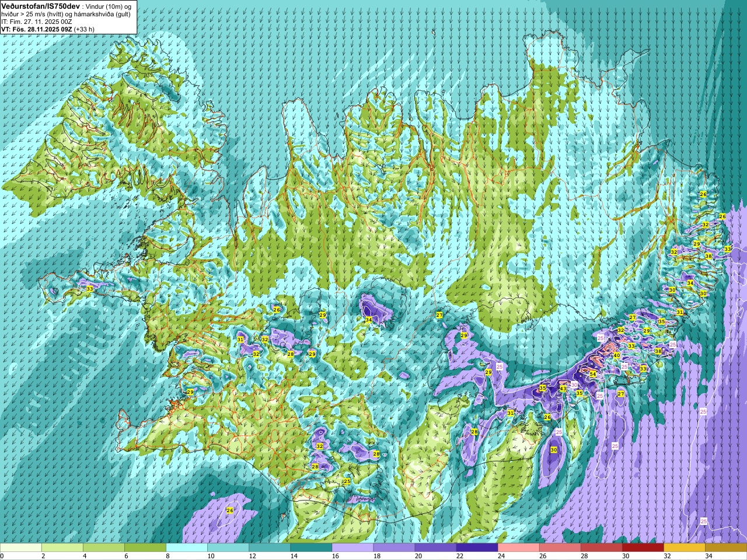Click the title text Veðurstofan/IS750dev
747x560 pixels.
click(41, 5)
